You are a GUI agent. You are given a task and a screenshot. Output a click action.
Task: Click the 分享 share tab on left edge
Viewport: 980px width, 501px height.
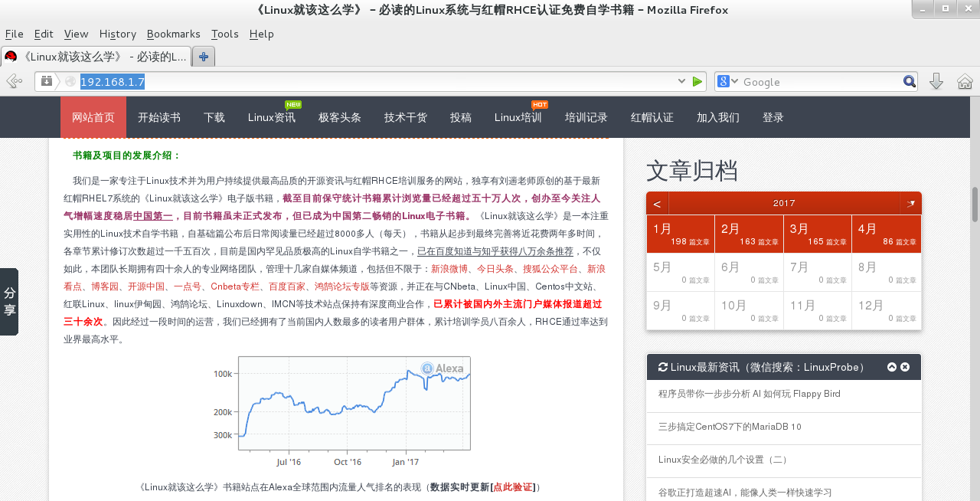point(9,302)
